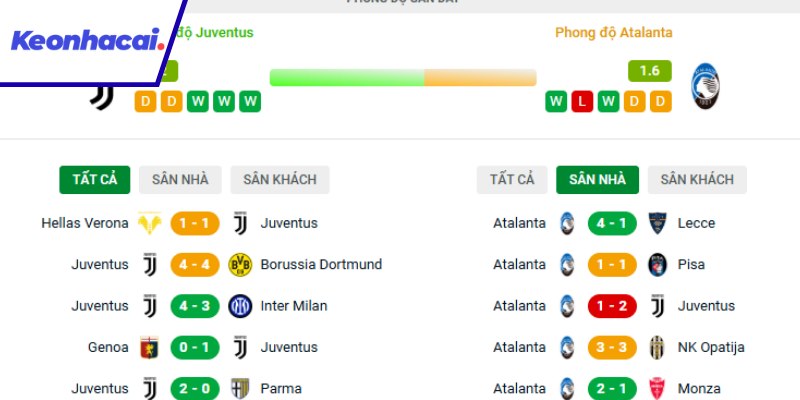Show Atalanta 'SÂN KHÁCH' away matches

tap(697, 180)
